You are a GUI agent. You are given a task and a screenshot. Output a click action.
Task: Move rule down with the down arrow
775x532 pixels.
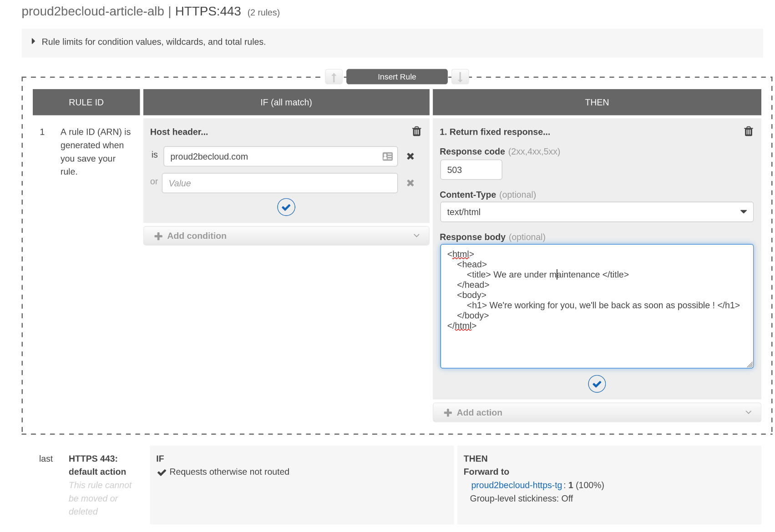[x=460, y=77]
